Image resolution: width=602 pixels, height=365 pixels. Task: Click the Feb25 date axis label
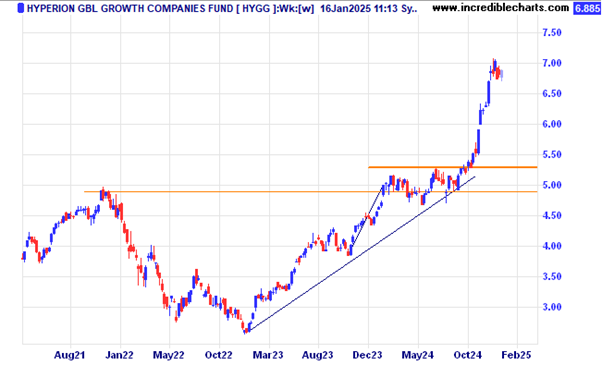516,355
